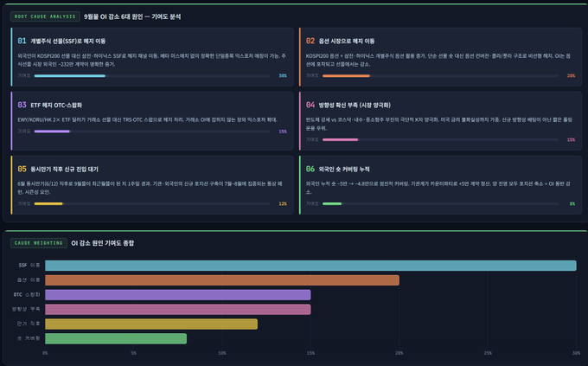Click the 20% tick on chart x-axis
Viewport: 588px width, 366px height.
point(399,353)
